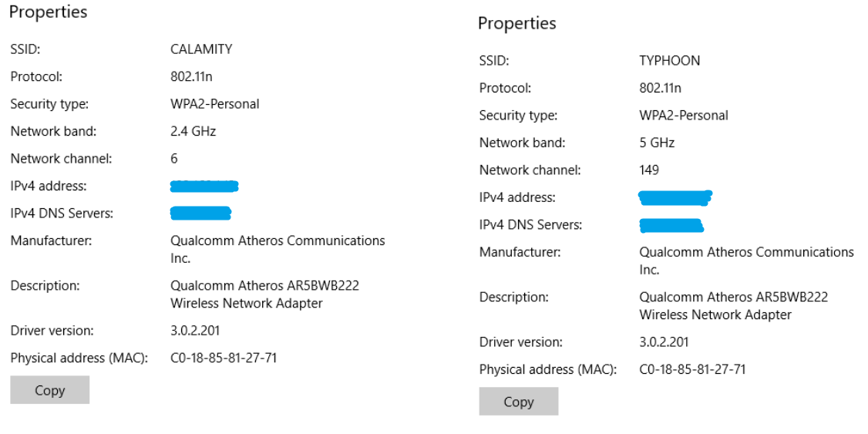Click driver version 3.0.2.201 in TYPHOON properties
This screenshot has width=868, height=434.
[x=664, y=342]
